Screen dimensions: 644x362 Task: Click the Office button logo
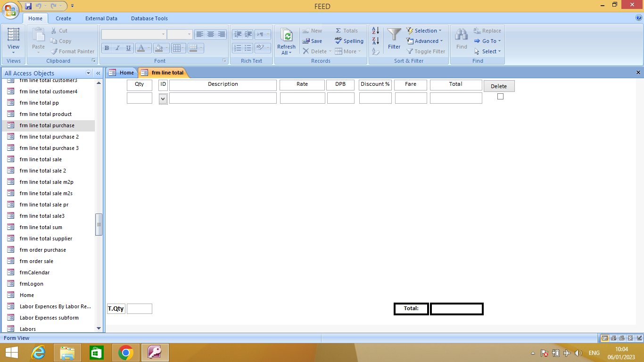[11, 9]
